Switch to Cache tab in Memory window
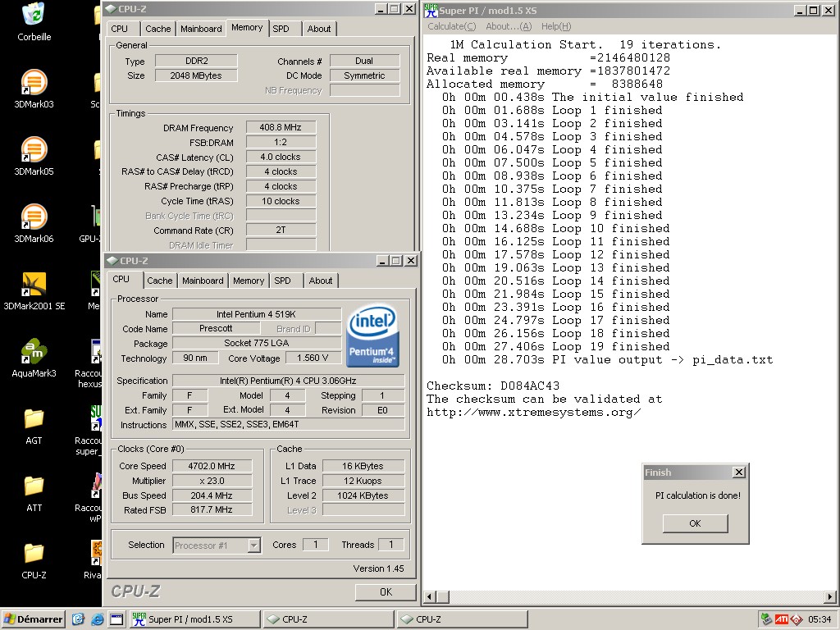The width and height of the screenshot is (840, 630). [x=158, y=29]
